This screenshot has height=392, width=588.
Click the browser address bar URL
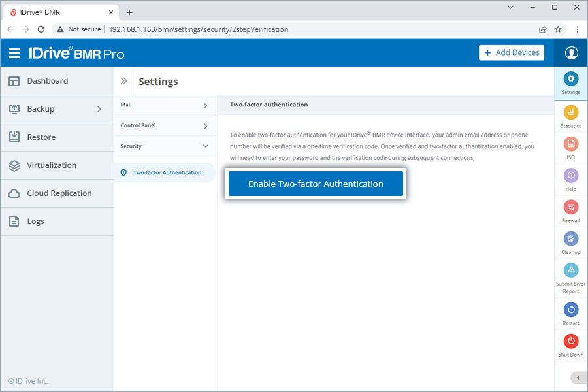(199, 29)
